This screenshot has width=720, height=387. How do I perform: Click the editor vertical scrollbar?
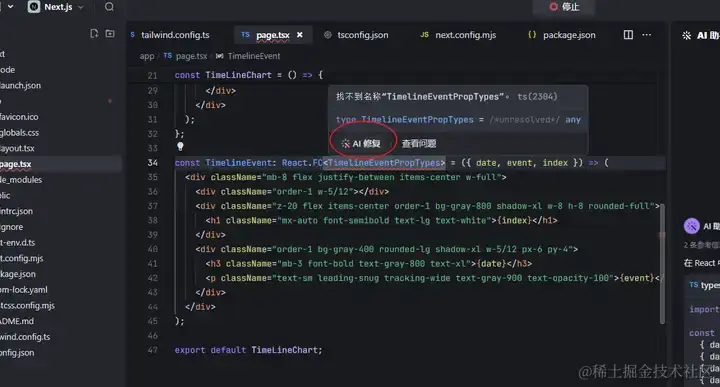point(662,264)
